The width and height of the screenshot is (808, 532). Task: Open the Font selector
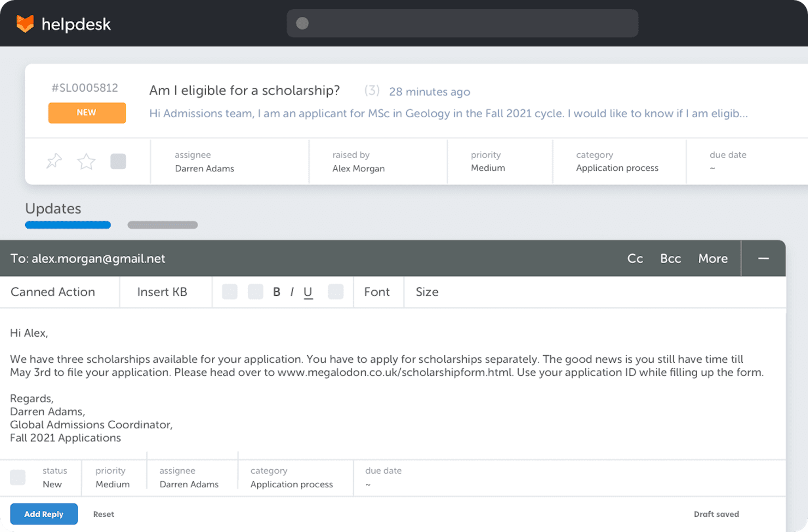click(x=377, y=292)
